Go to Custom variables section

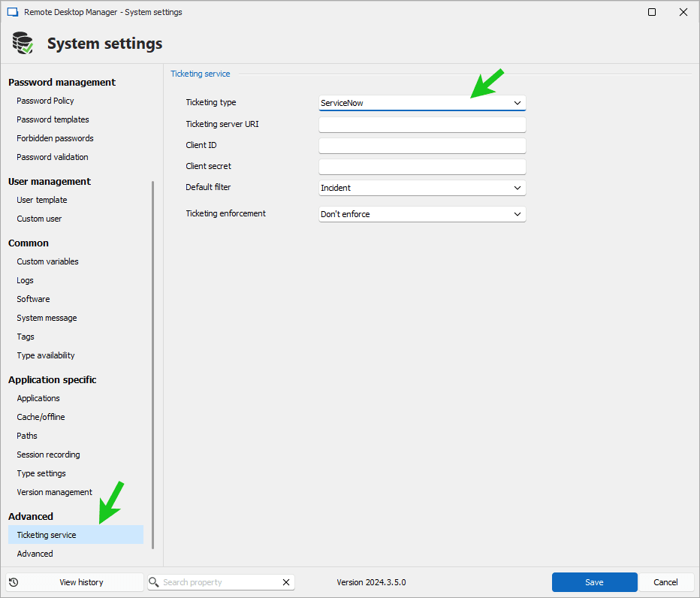(47, 261)
